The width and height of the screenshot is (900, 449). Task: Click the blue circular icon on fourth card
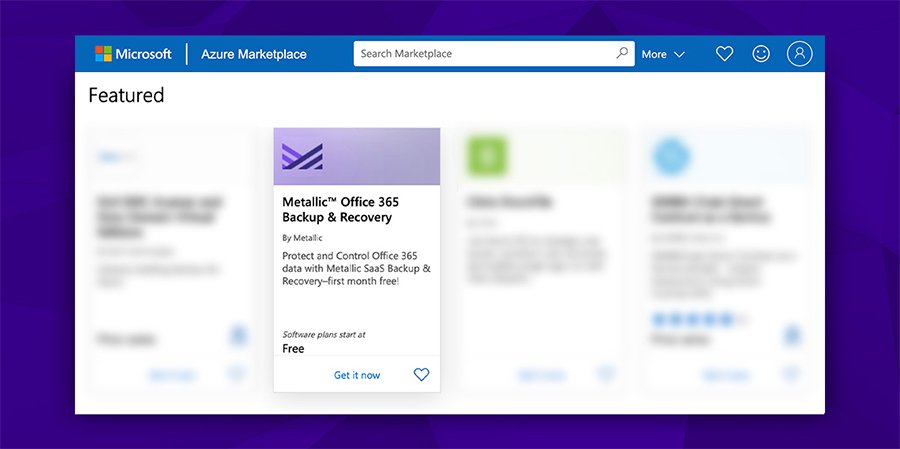[671, 157]
